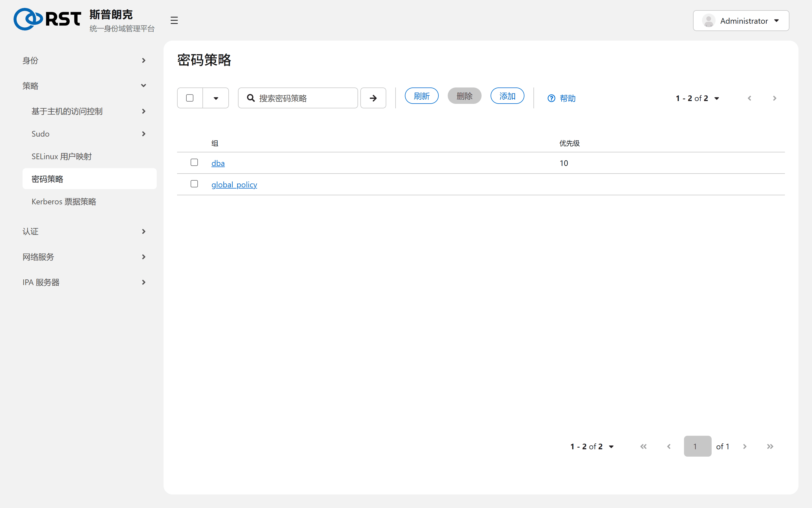The image size is (812, 508).
Task: Go to next page in top pagination
Action: 775,98
